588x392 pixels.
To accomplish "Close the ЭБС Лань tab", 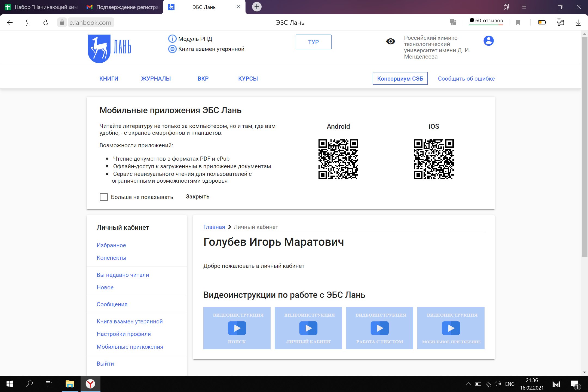I will [x=238, y=7].
